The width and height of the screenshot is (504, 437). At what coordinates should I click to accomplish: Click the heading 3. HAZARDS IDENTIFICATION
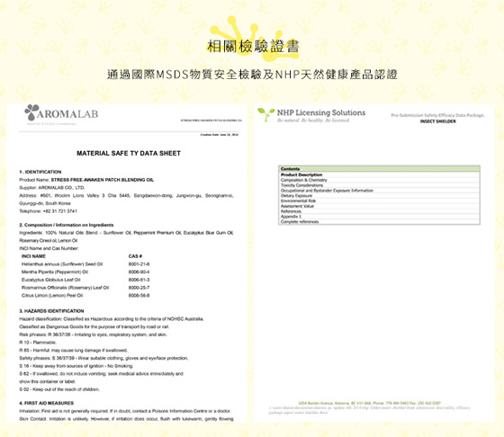tap(51, 311)
